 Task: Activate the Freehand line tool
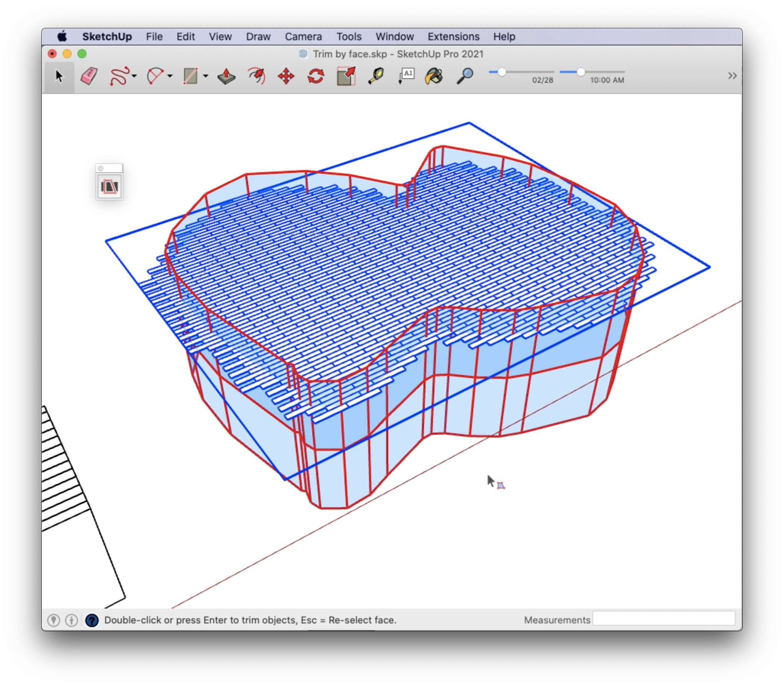pos(119,76)
